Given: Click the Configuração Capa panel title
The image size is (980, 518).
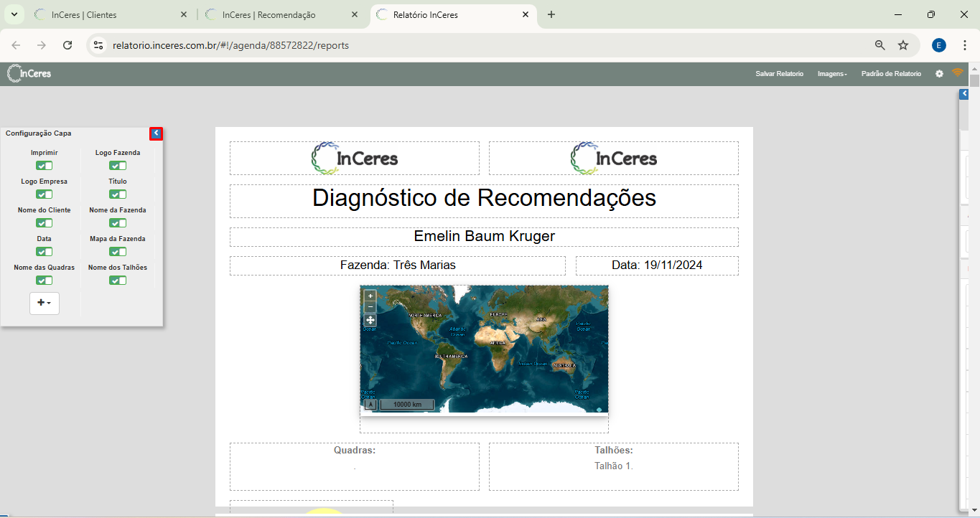Looking at the screenshot, I should click(x=39, y=133).
